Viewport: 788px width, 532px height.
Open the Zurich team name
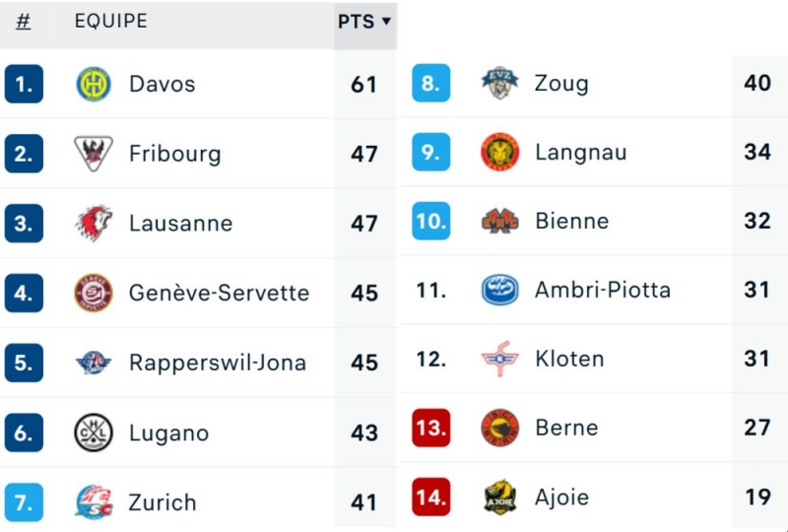(x=163, y=502)
